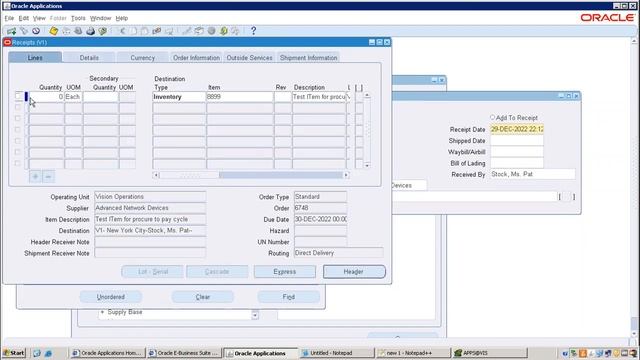Click the Waybill/Airbill field

517,152
